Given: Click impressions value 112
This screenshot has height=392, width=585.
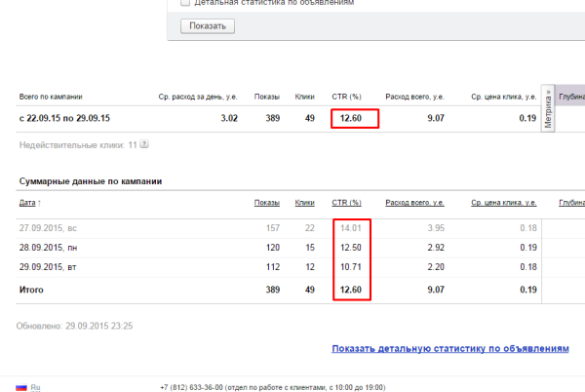Looking at the screenshot, I should [273, 266].
